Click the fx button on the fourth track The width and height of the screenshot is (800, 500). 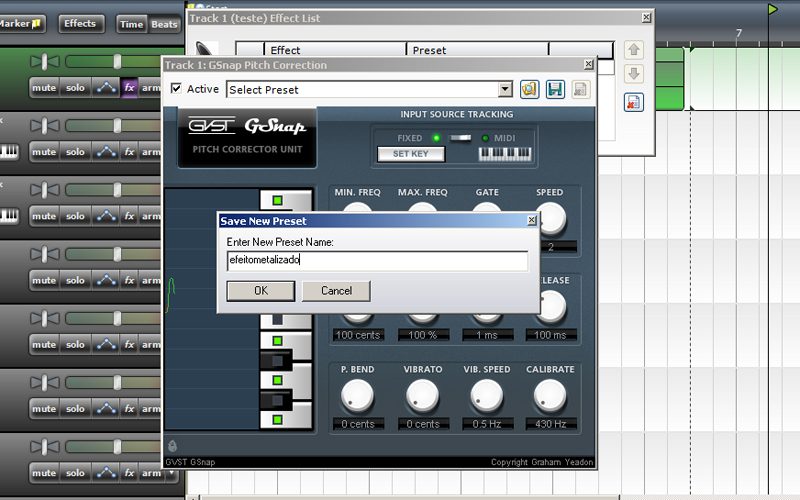(x=130, y=281)
